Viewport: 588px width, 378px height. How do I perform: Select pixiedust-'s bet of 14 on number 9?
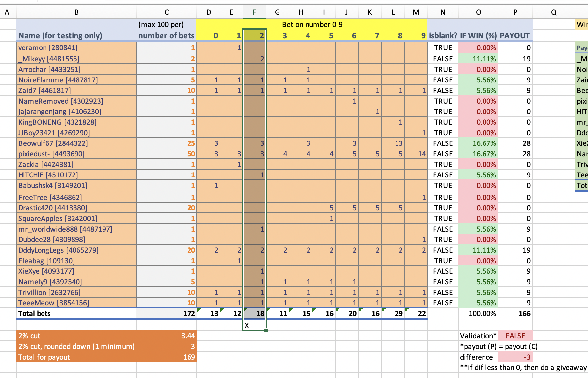[x=416, y=154]
